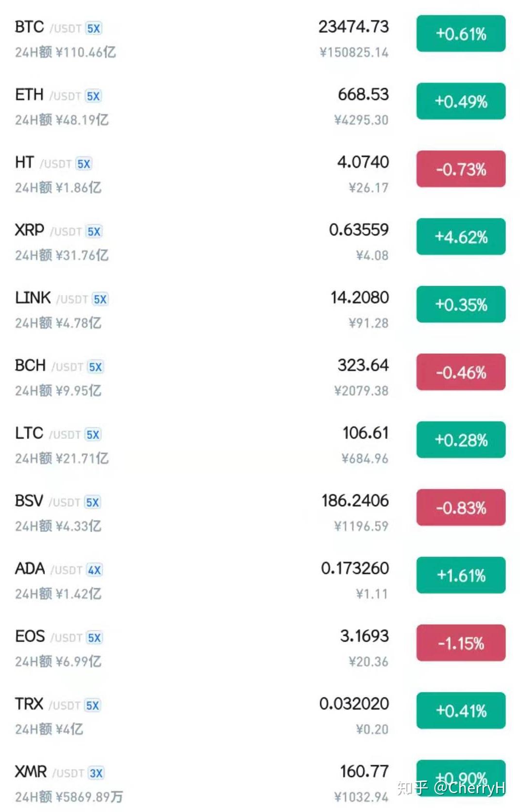Tap the +1.61% button for ADA
The height and width of the screenshot is (812, 520).
pos(461,575)
